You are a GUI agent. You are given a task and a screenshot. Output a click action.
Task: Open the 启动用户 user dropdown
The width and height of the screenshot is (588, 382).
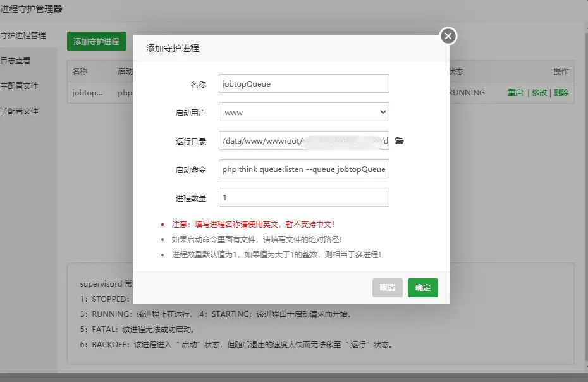303,112
